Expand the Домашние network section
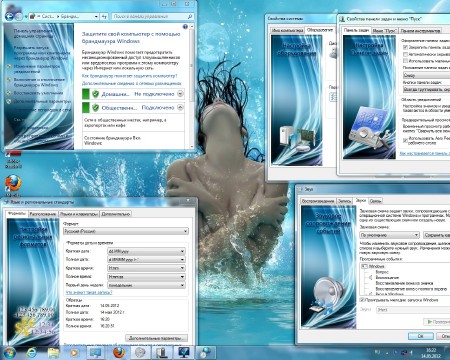The image size is (450, 360). [180, 94]
